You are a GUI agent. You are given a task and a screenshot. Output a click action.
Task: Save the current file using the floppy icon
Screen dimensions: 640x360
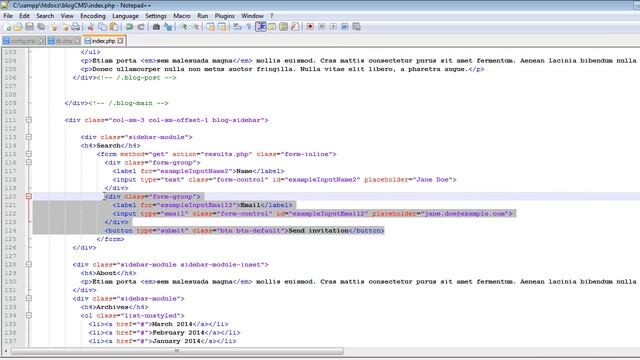click(29, 27)
